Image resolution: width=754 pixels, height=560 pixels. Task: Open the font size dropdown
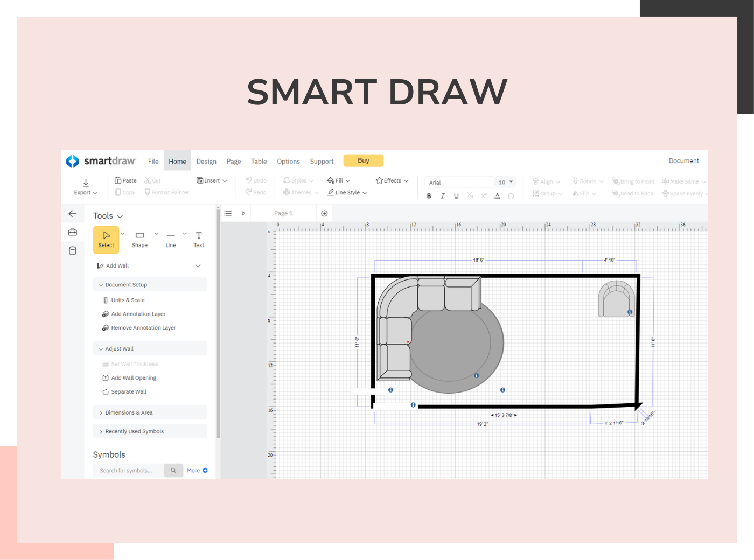coord(505,181)
